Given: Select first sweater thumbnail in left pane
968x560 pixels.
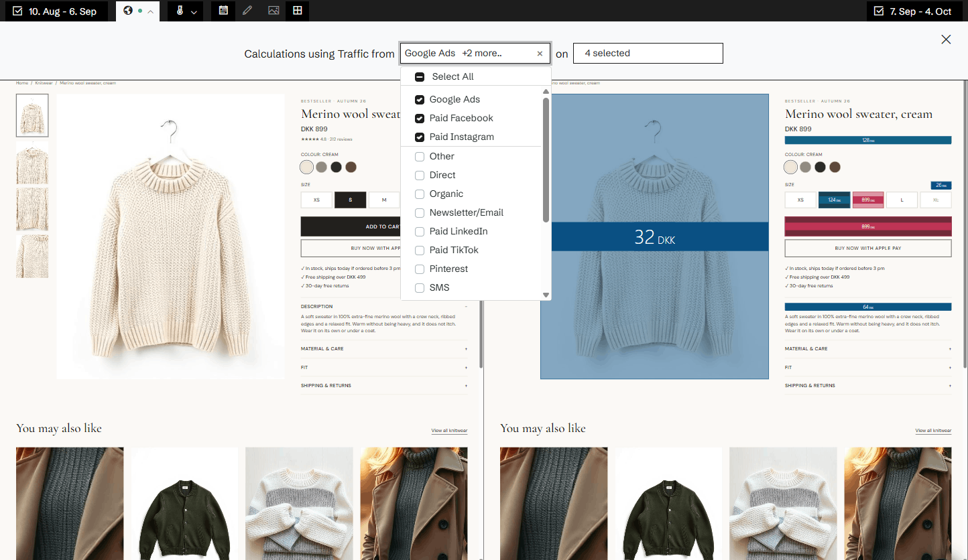Looking at the screenshot, I should coord(32,115).
